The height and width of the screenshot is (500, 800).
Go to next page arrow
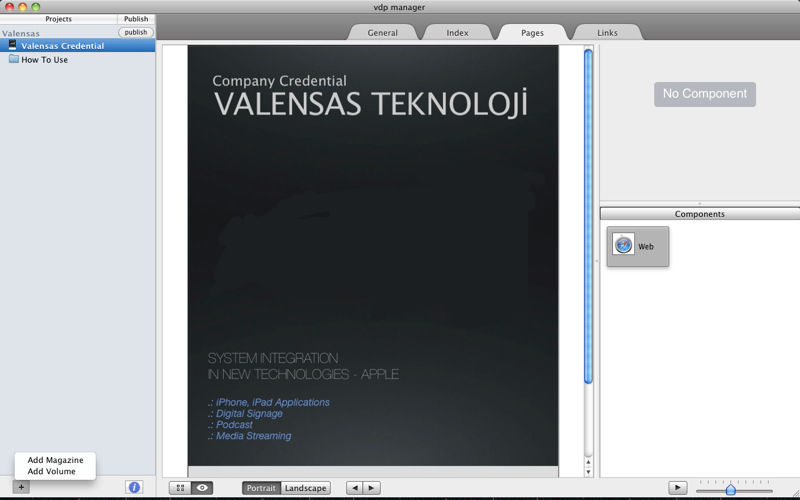(371, 488)
